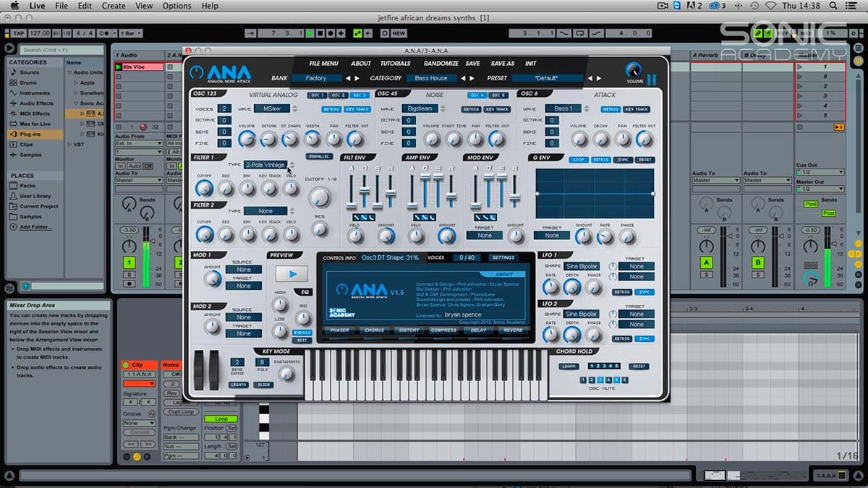Adjust the Mod 1 Amount knob
This screenshot has height=488, width=868.
click(x=212, y=278)
